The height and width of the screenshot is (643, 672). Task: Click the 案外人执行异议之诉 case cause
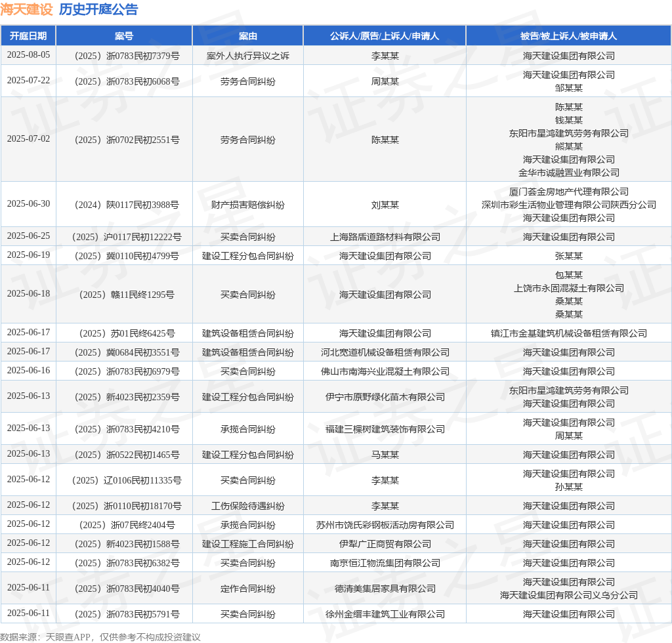pos(247,56)
